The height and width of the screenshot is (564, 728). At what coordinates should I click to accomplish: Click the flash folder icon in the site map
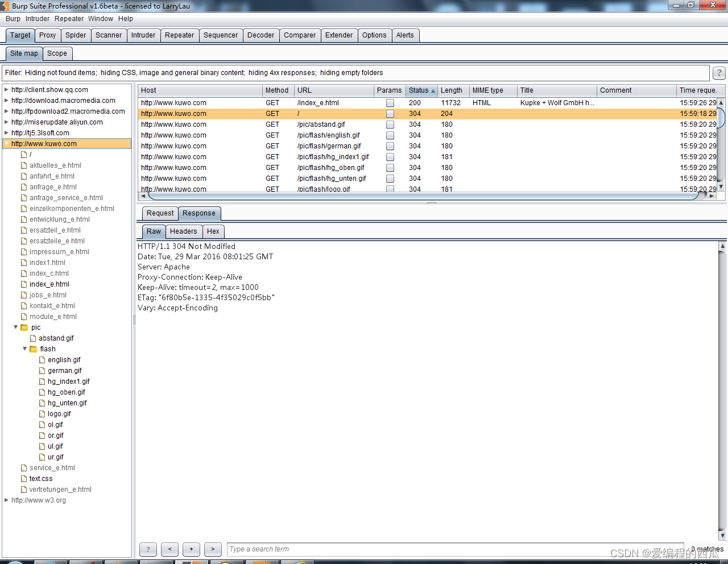[35, 349]
